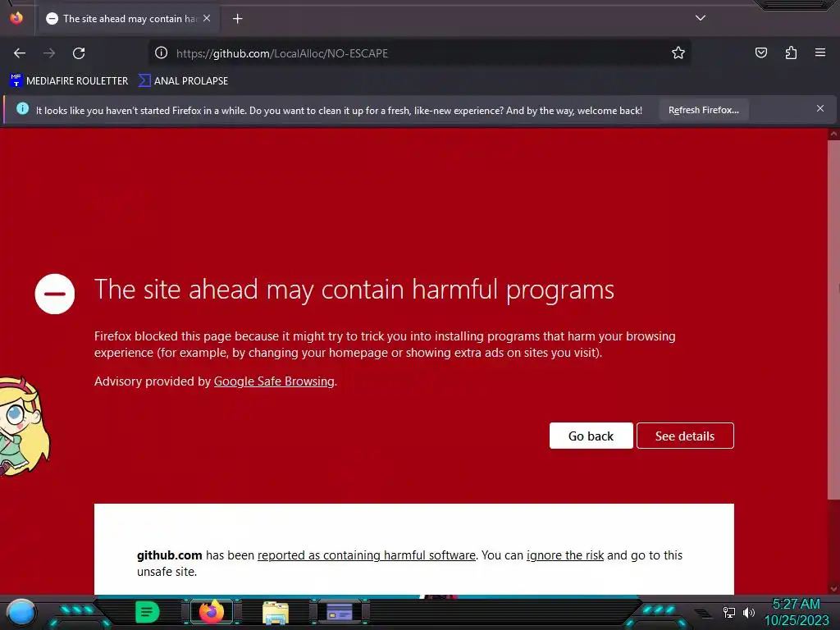This screenshot has width=840, height=630.
Task: Open a new tab with plus button
Action: click(237, 19)
